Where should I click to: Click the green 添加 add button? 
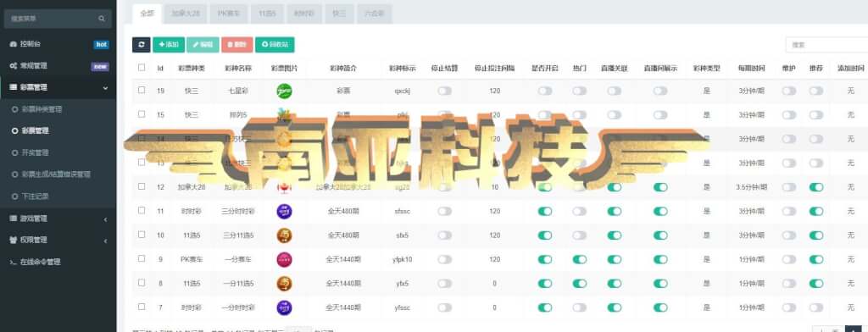[169, 45]
